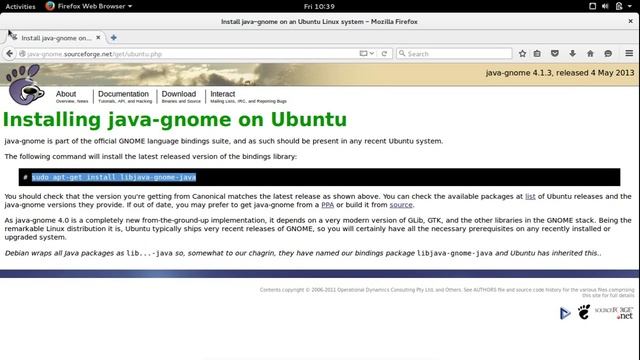Open the Interact navigation item
The width and height of the screenshot is (640, 360).
point(248,97)
